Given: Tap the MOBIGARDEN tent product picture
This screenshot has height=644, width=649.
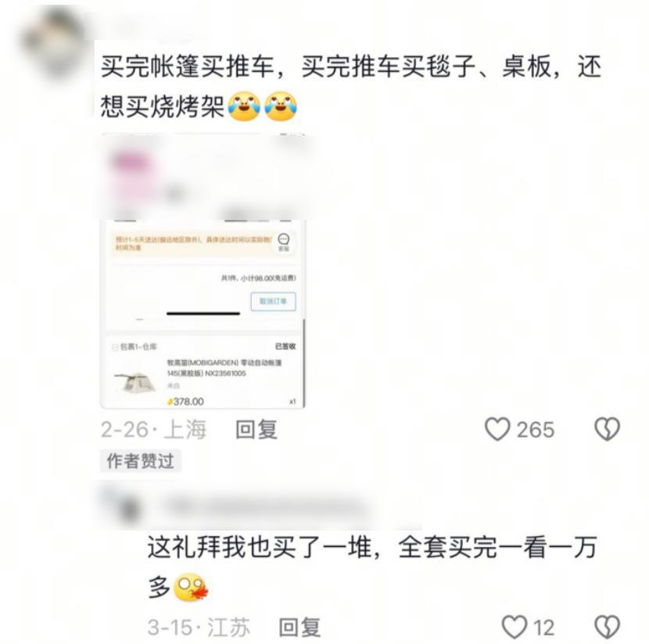Looking at the screenshot, I should click(135, 382).
